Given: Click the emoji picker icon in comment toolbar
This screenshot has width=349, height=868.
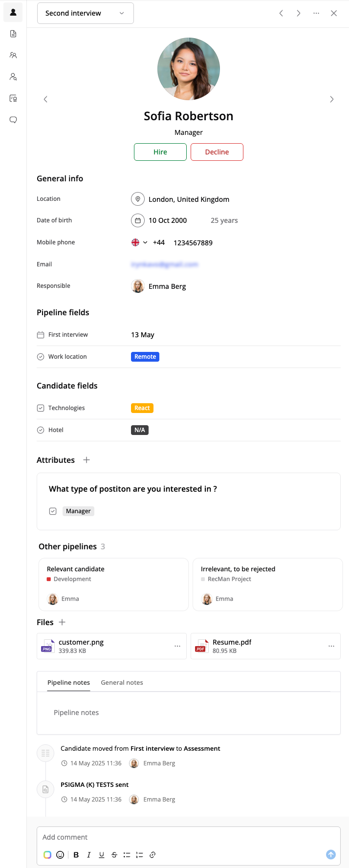Looking at the screenshot, I should tap(60, 855).
